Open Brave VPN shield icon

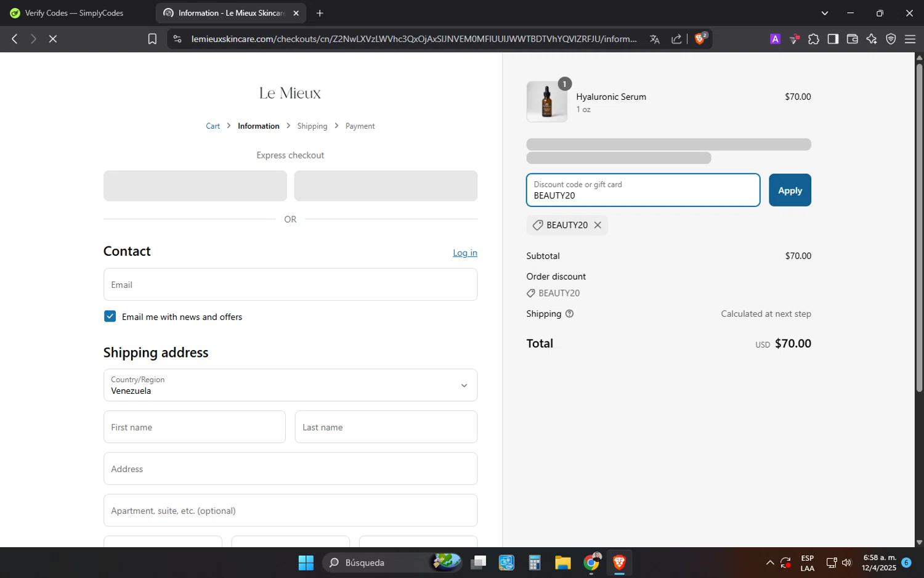click(x=891, y=39)
